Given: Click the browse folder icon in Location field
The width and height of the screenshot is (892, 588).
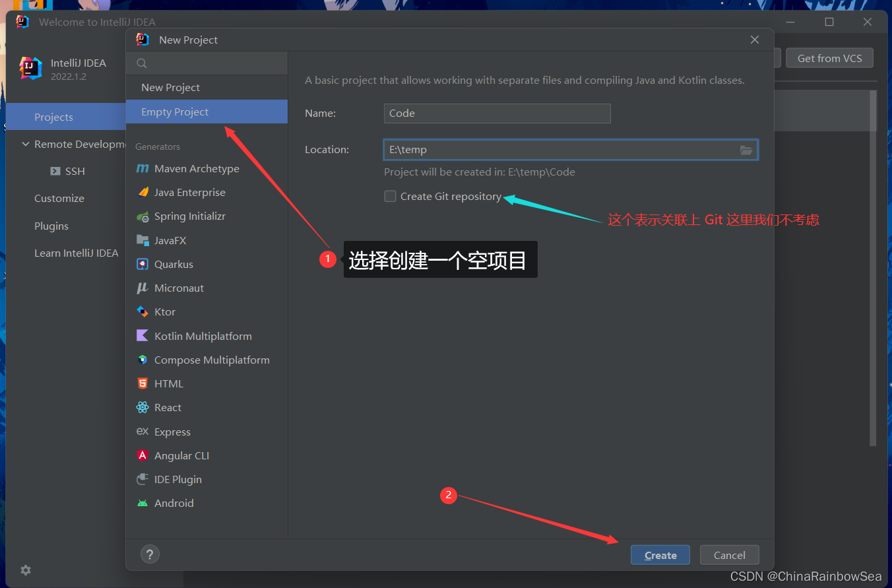Looking at the screenshot, I should click(746, 150).
